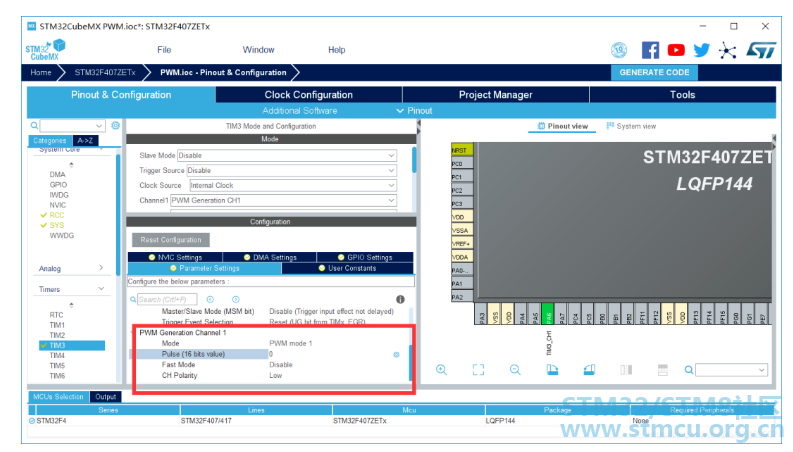Rotate chip view clockwise icon
Screen dimensions: 793x452
[552, 370]
